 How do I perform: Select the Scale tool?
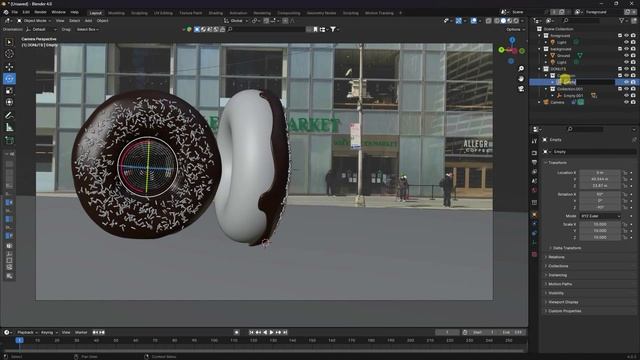[9, 91]
